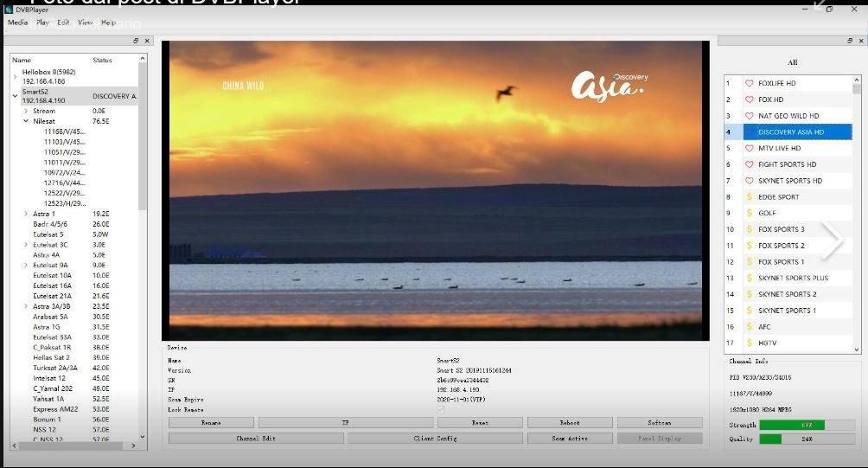
Task: Click the heart icon beside FOXLIFE HD
Action: 749,83
